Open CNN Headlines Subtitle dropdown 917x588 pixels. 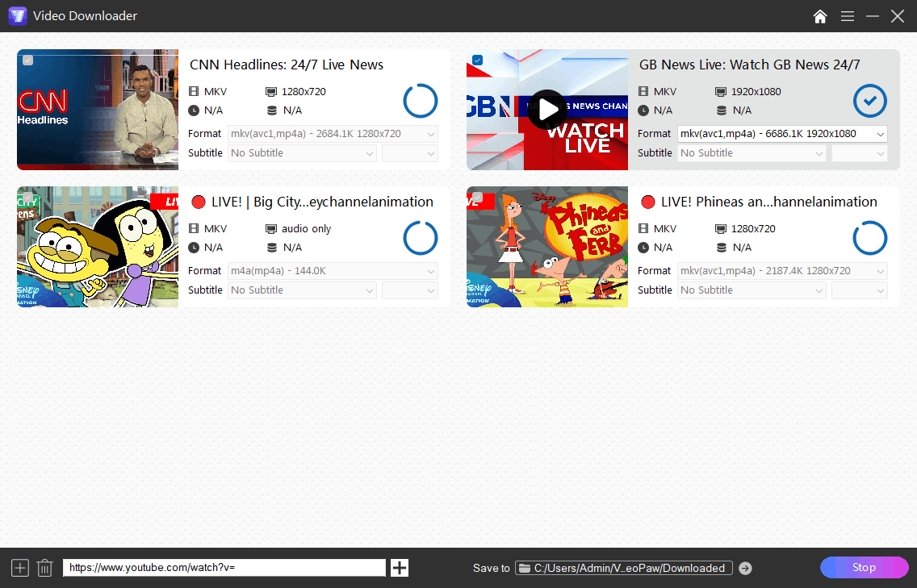pyautogui.click(x=303, y=153)
